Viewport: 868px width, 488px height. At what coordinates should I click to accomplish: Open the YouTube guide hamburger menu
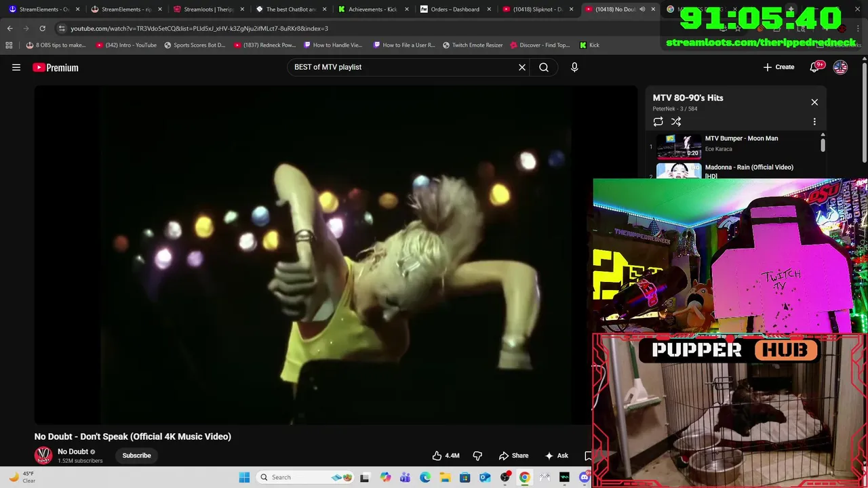coord(16,67)
